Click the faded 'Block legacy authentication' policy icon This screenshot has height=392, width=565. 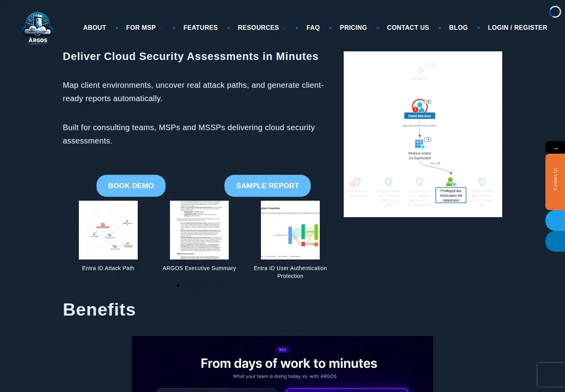click(357, 182)
